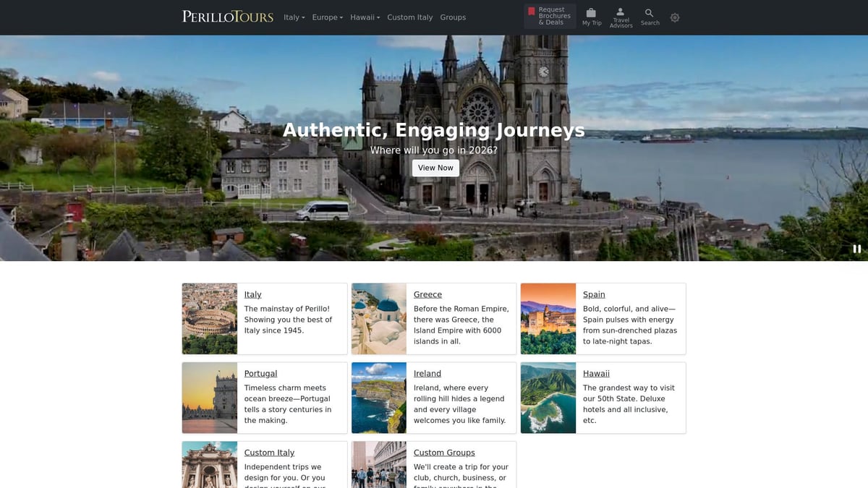
Task: Open the Greece destination link
Action: [427, 294]
